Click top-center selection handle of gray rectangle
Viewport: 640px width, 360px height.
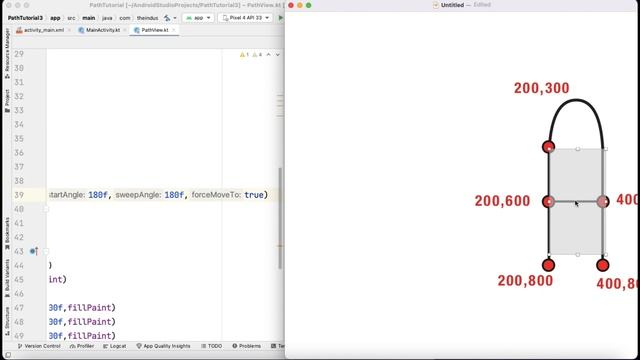[578, 149]
